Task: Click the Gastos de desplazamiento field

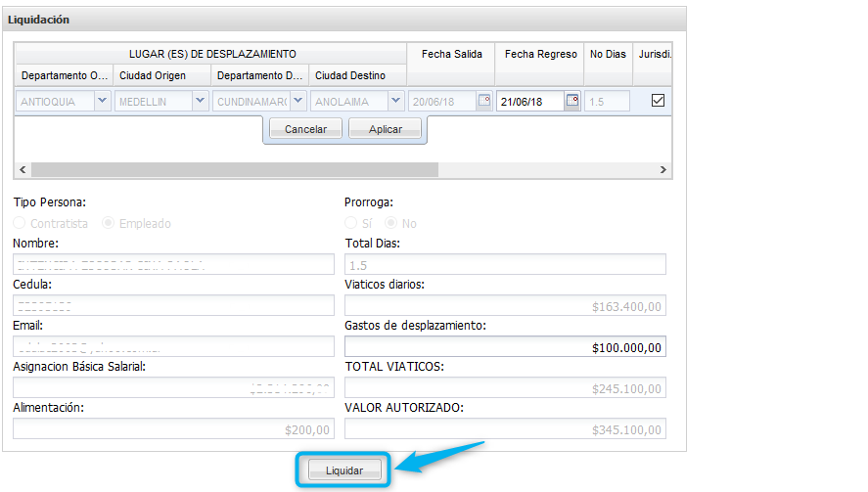Action: click(505, 347)
